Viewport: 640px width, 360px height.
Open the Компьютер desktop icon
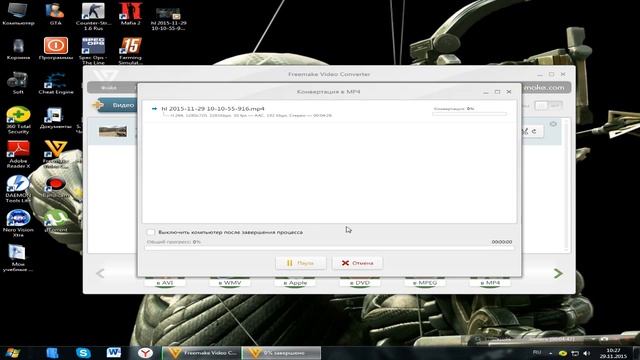[x=18, y=13]
